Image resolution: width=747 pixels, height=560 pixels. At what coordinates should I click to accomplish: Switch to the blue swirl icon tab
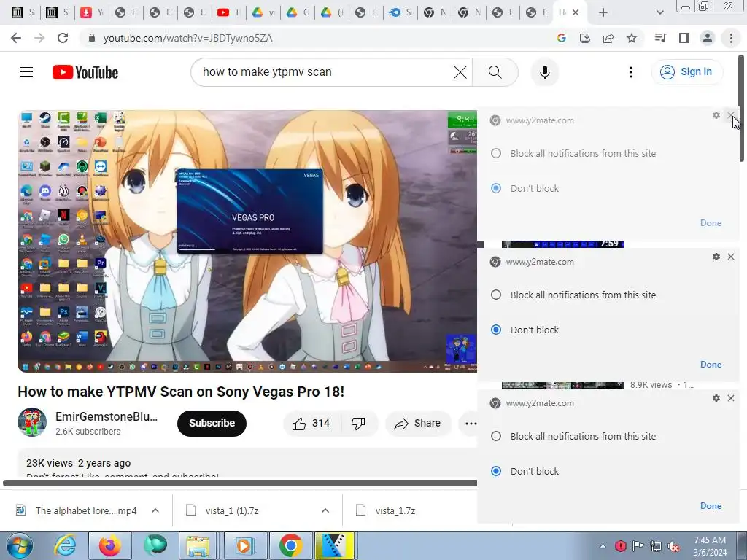tap(400, 13)
